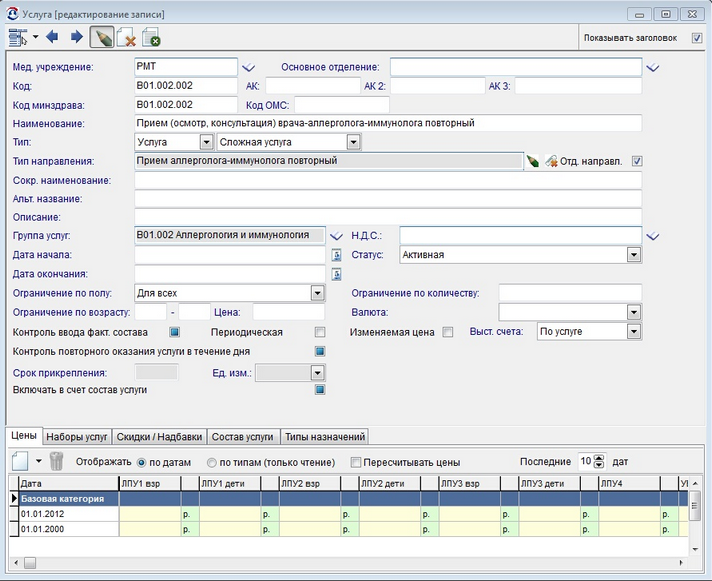The width and height of the screenshot is (712, 581).
Task: Open the Выст. счета dropdown
Action: click(634, 331)
